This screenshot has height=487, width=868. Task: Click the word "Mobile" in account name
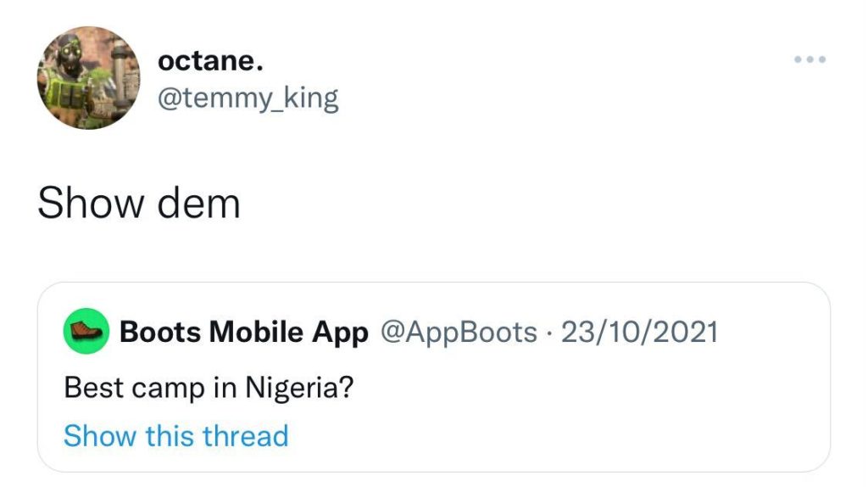point(258,332)
